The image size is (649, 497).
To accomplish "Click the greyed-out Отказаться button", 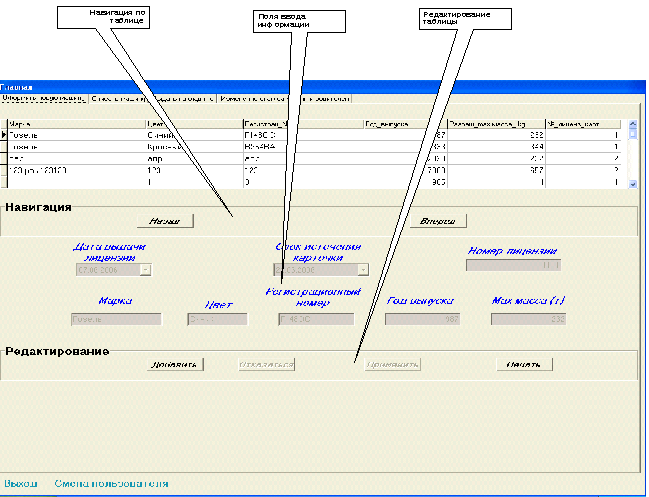I will 267,365.
